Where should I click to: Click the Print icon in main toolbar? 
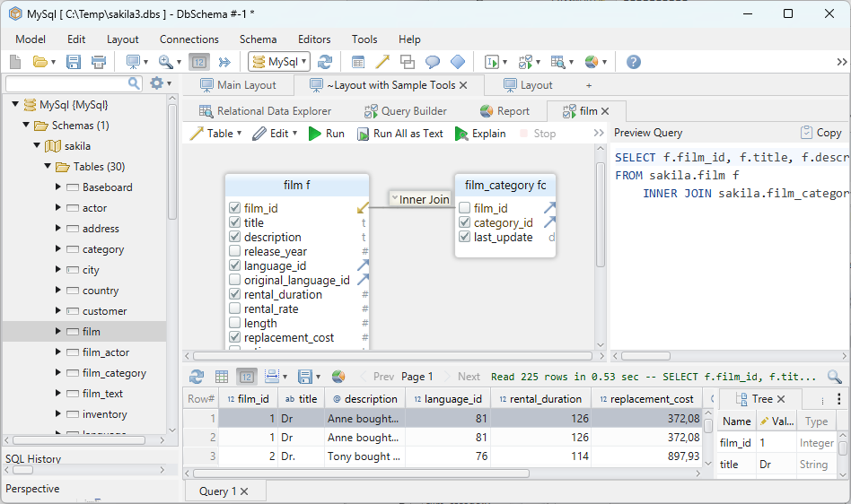click(x=99, y=62)
